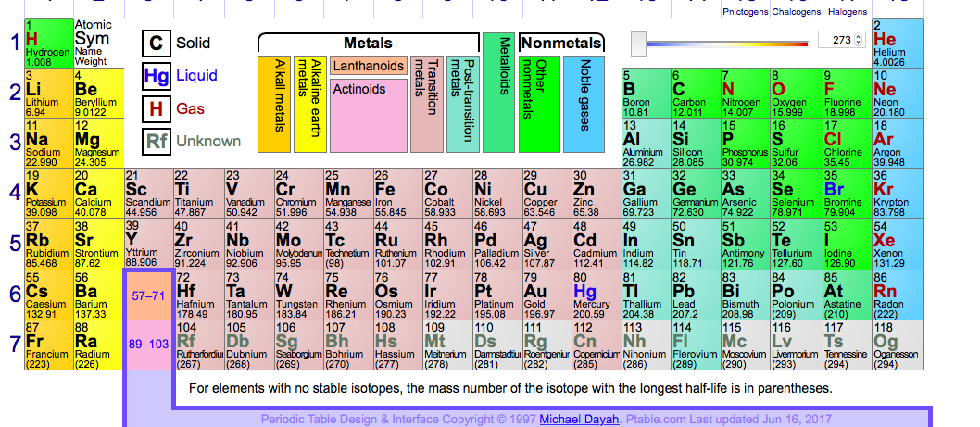The width and height of the screenshot is (980, 427).
Task: Click the temperature input field showing 273
Action: pyautogui.click(x=838, y=40)
